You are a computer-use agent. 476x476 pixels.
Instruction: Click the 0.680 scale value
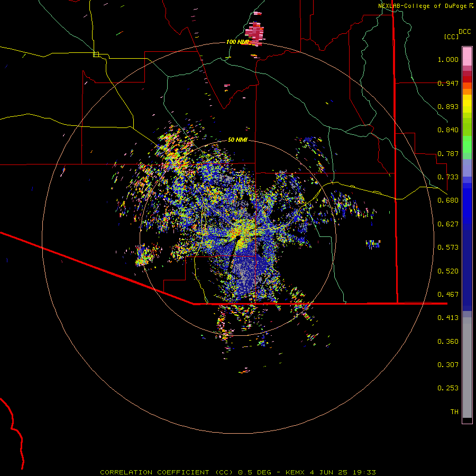(448, 200)
